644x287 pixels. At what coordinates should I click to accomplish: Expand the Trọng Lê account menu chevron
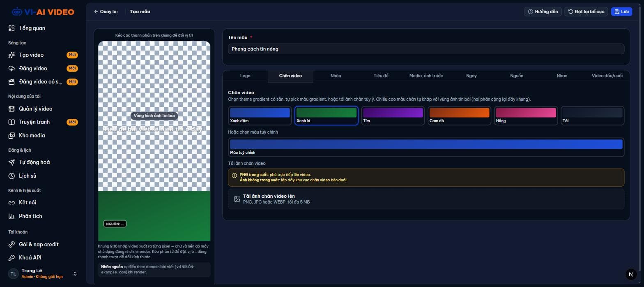click(x=75, y=274)
